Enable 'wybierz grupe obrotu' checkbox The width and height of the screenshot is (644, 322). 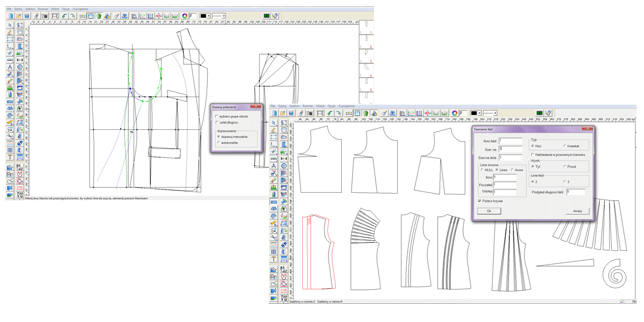[x=217, y=116]
